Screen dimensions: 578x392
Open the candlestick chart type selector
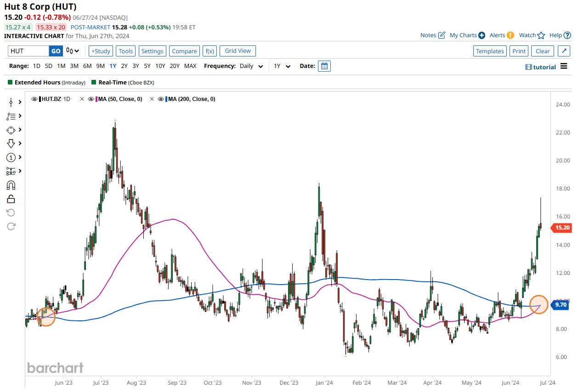(x=72, y=51)
